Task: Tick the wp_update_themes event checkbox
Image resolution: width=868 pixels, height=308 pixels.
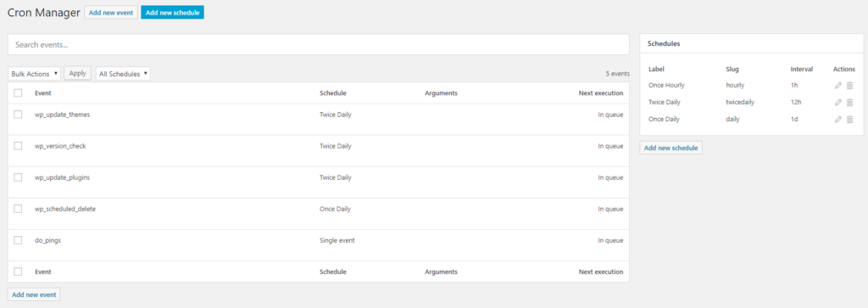Action: pos(18,114)
